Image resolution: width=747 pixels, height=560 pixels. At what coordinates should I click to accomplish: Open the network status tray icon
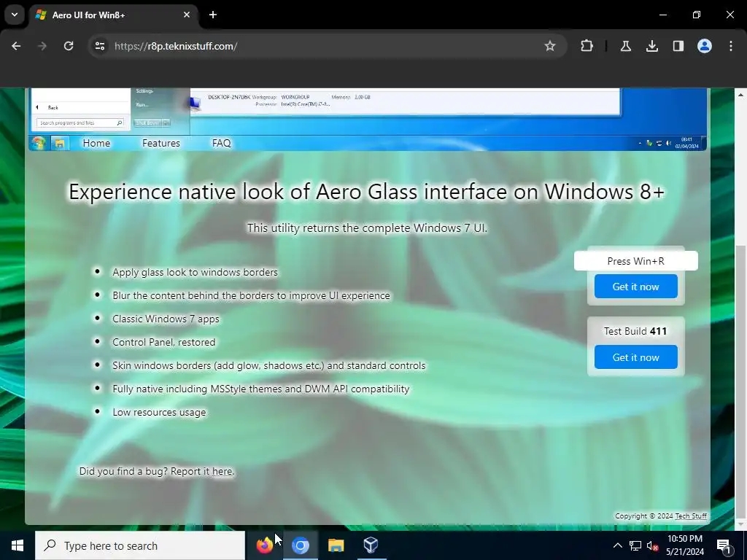click(x=635, y=545)
